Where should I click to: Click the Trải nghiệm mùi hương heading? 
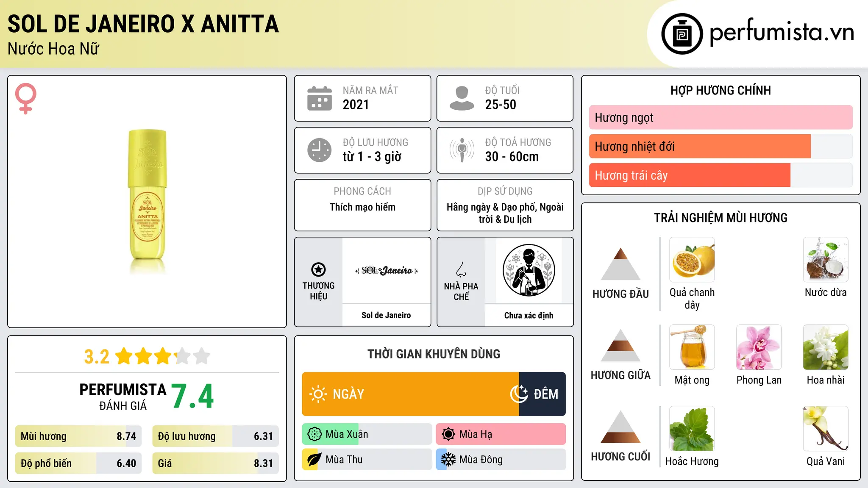(721, 218)
